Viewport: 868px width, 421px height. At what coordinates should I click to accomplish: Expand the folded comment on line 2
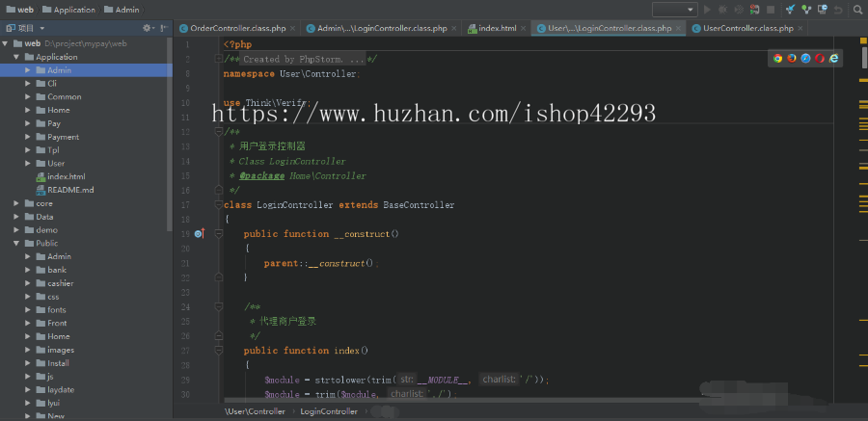click(x=219, y=59)
